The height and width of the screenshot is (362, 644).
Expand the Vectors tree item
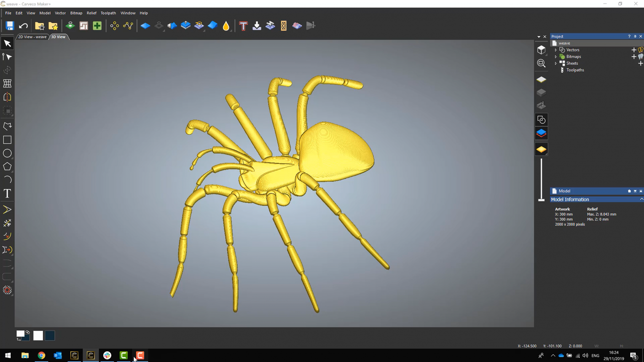point(556,50)
